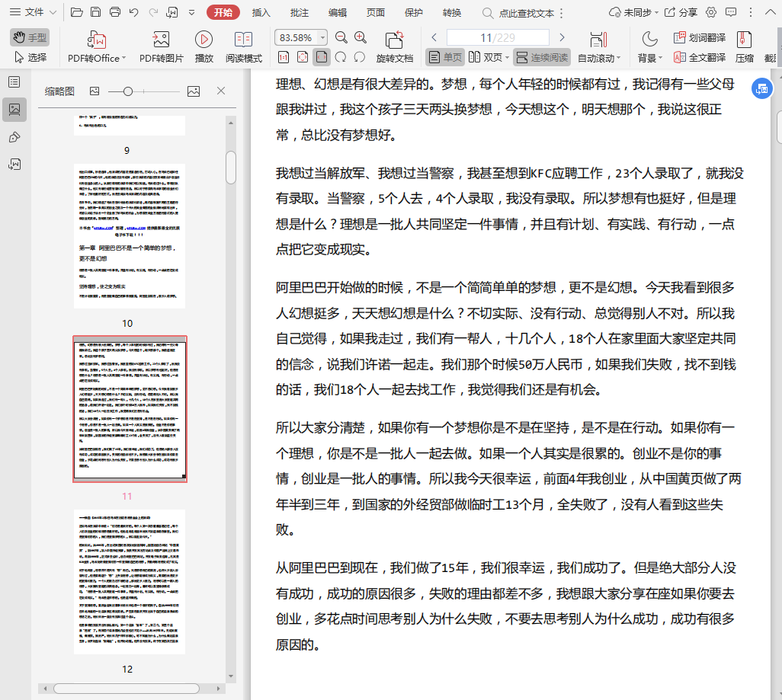This screenshot has height=700, width=782.
Task: Open the 83.58% zoom level dropdown
Action: click(322, 38)
